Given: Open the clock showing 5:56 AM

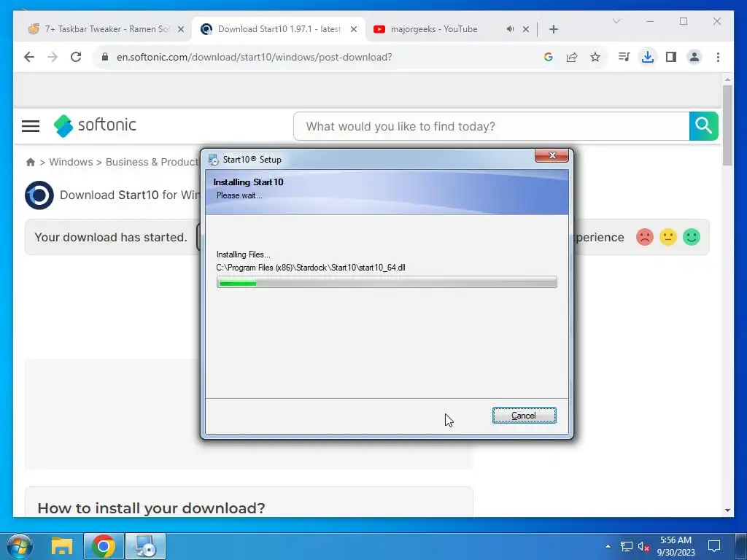Looking at the screenshot, I should point(676,546).
